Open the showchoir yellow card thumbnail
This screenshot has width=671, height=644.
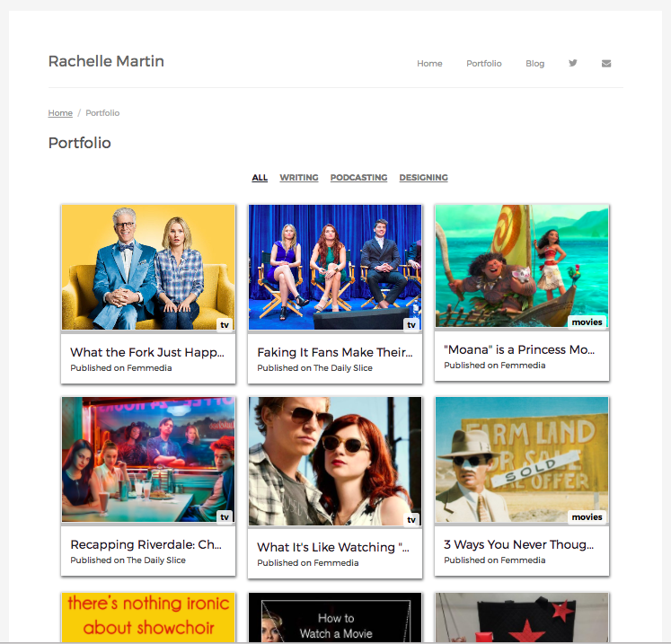click(148, 617)
